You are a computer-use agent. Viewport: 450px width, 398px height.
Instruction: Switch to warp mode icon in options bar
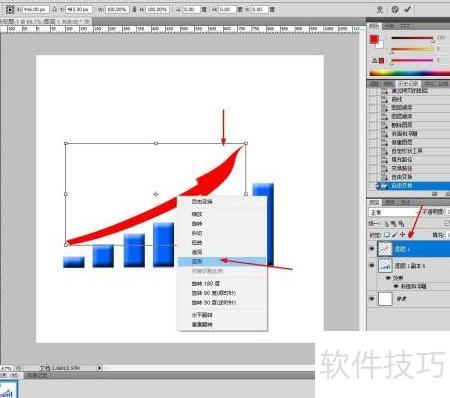tap(380, 9)
